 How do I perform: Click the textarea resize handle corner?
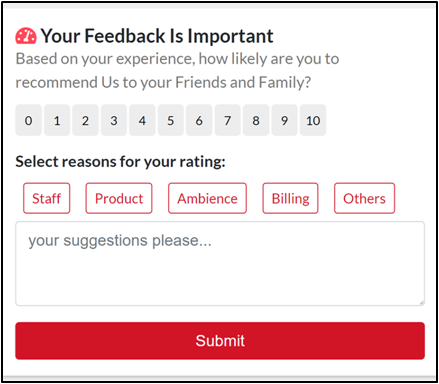[x=422, y=302]
